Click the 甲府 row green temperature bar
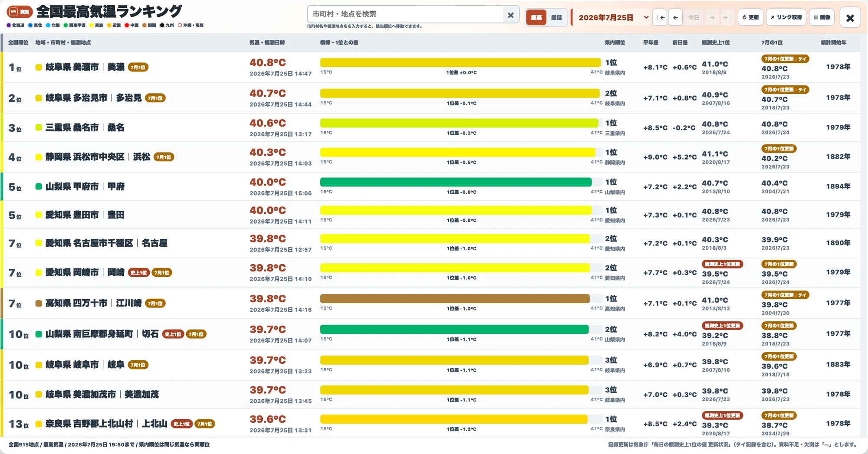 pyautogui.click(x=456, y=182)
